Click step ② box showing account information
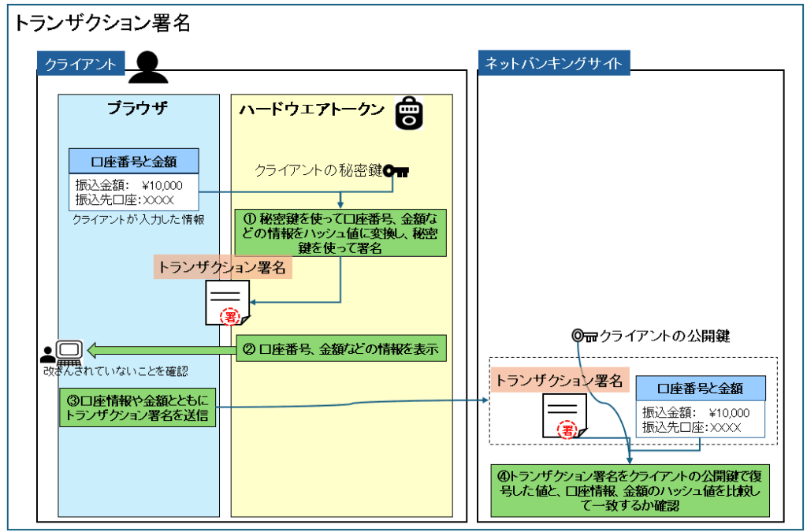Viewport: 807px width, 532px height. point(341,348)
